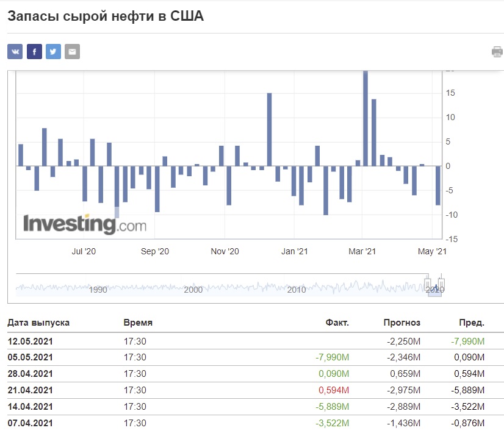Click the 2010 area in navigator timeline
504x436 pixels.
point(297,290)
